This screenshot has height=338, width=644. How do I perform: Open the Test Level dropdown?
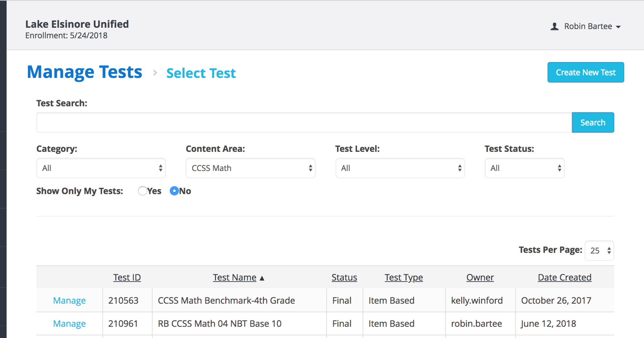(x=400, y=168)
